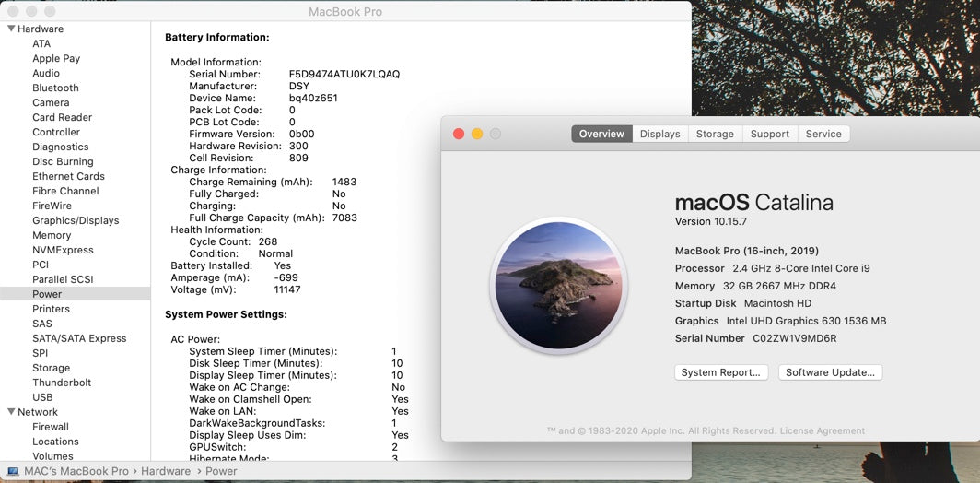Viewport: 980px width, 483px height.
Task: Select FireWire in the sidebar
Action: (52, 206)
